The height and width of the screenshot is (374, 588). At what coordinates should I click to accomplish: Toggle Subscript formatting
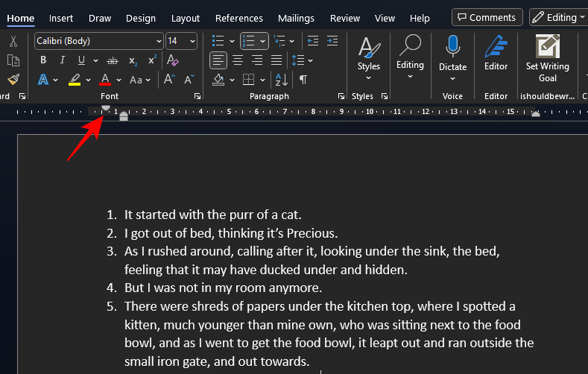tap(133, 60)
